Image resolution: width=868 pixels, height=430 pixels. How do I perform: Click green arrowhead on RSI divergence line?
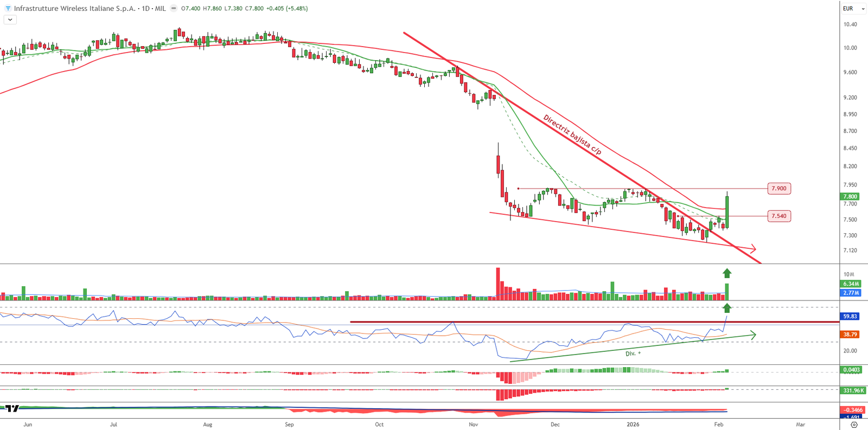(x=752, y=335)
